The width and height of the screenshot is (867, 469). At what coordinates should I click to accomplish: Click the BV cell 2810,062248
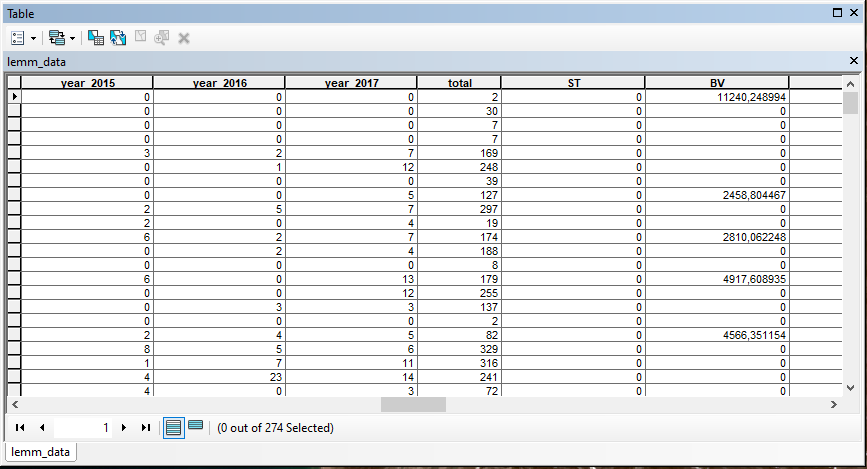tap(717, 237)
